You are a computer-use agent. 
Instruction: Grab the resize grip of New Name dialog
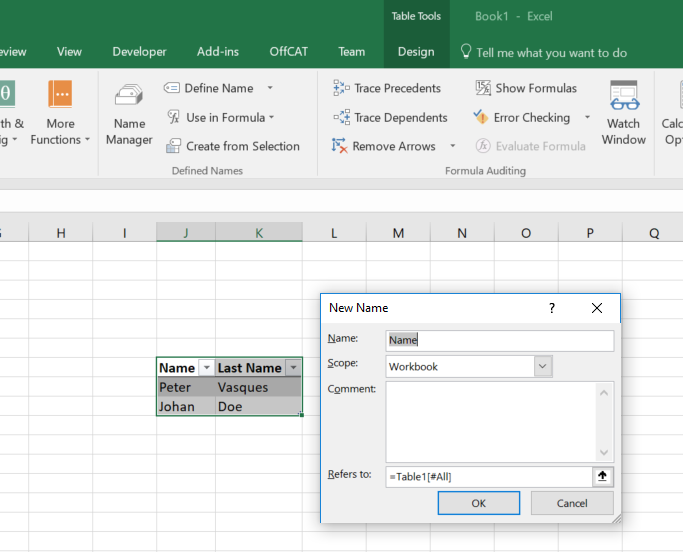click(x=616, y=518)
